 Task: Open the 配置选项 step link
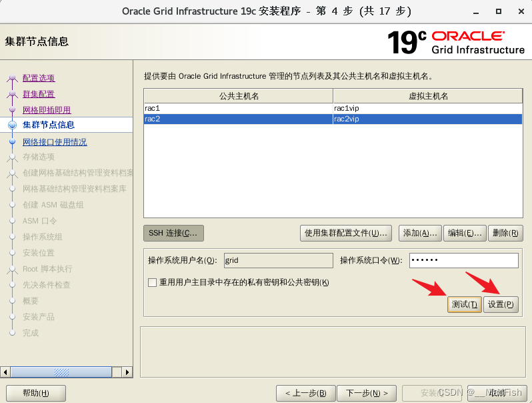(x=39, y=78)
